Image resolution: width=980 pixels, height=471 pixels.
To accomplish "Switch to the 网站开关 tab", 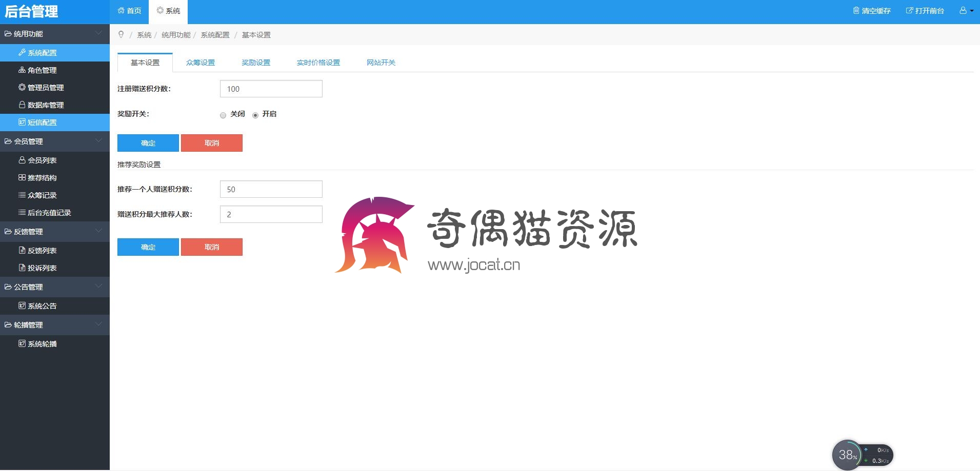I will (381, 63).
